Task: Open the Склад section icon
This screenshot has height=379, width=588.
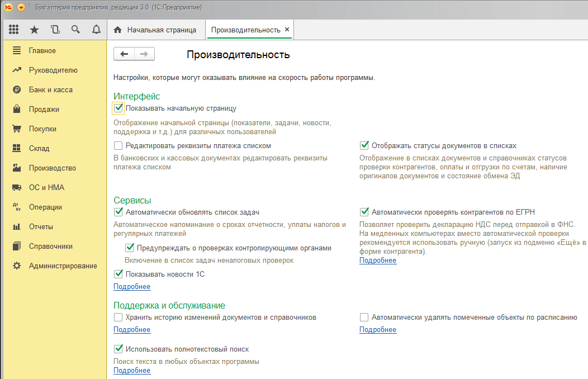Action: [x=17, y=148]
